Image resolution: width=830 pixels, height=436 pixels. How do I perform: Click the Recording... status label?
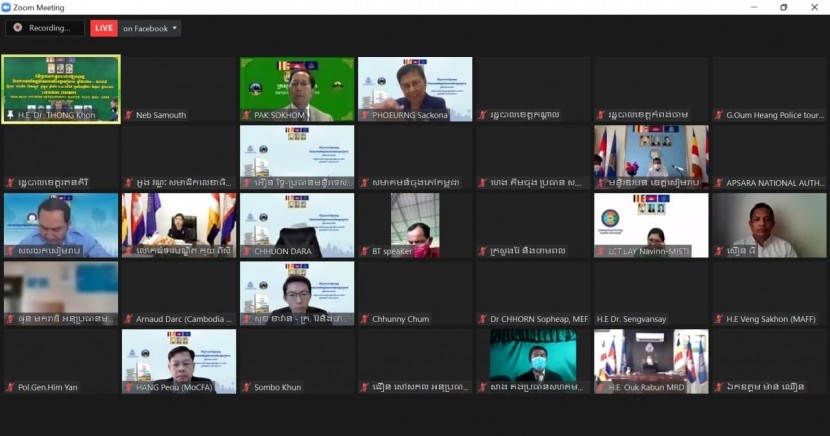[49, 28]
